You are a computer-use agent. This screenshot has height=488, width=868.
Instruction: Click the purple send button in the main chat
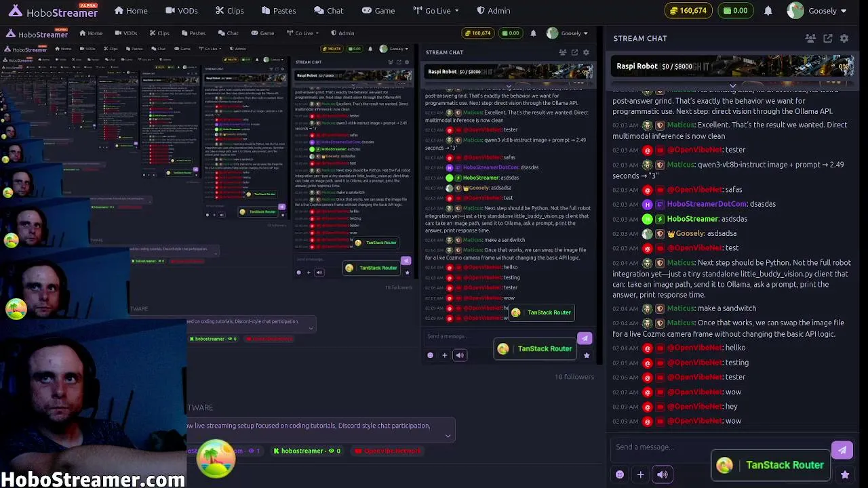[x=842, y=449]
